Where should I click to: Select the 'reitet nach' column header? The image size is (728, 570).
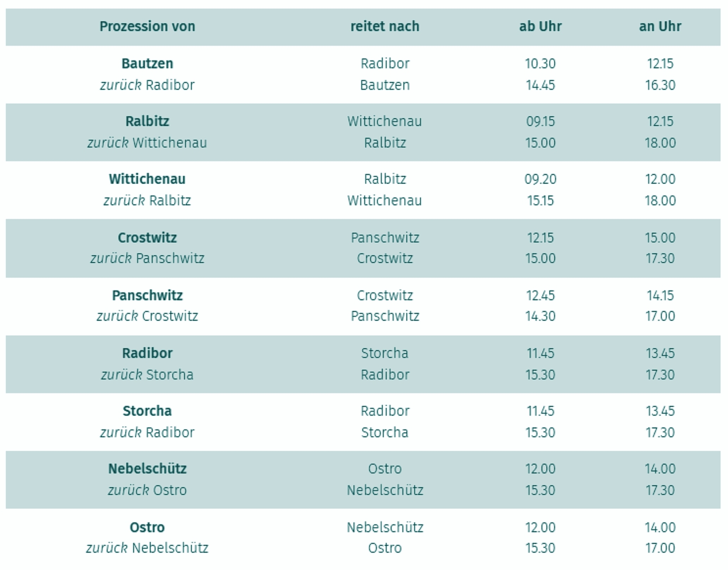pyautogui.click(x=385, y=26)
